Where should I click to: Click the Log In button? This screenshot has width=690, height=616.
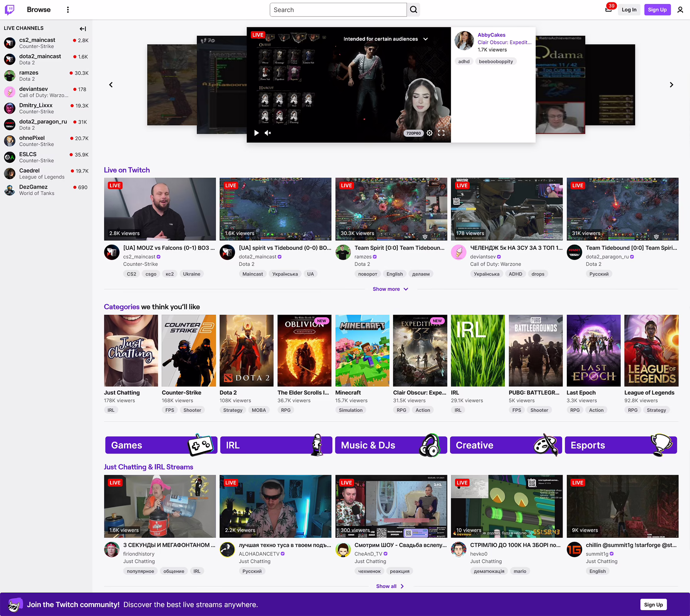(x=629, y=10)
